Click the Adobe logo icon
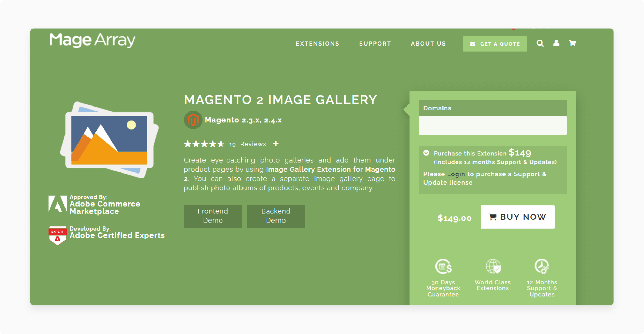 coord(57,204)
